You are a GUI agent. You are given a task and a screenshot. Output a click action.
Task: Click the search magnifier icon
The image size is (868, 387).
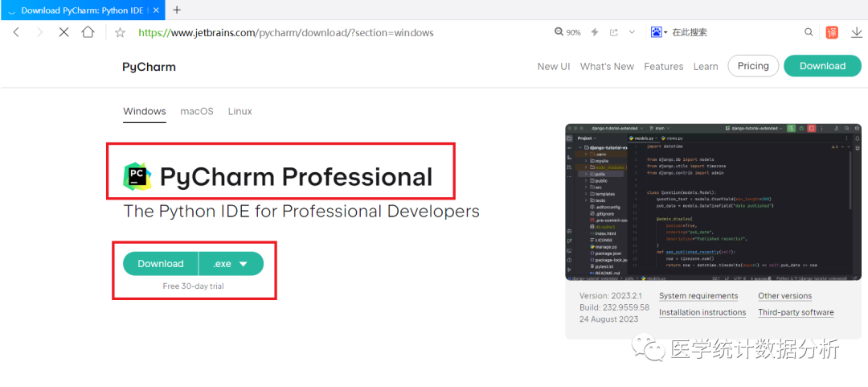[809, 33]
